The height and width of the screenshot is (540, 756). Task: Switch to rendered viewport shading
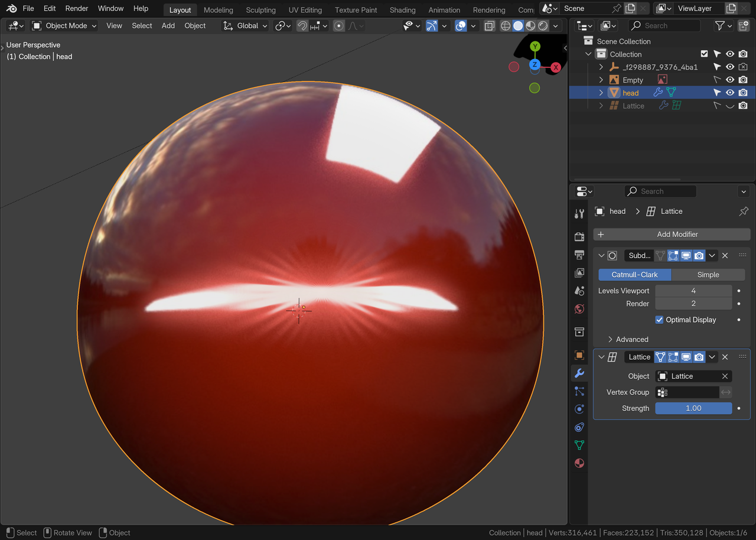(543, 26)
